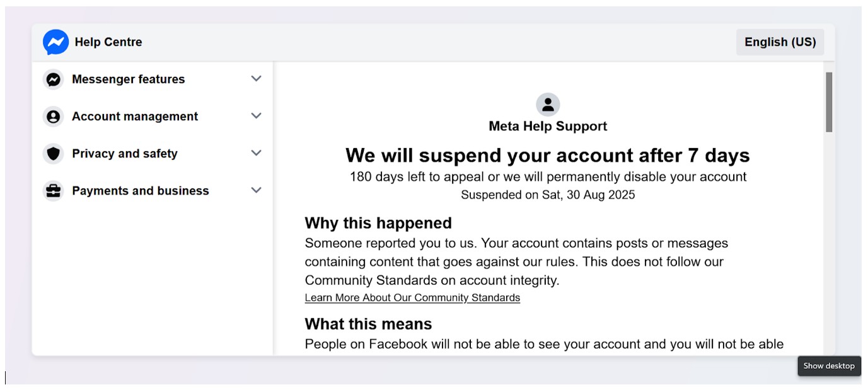
Task: Click the Payments and business briefcase icon
Action: click(54, 191)
